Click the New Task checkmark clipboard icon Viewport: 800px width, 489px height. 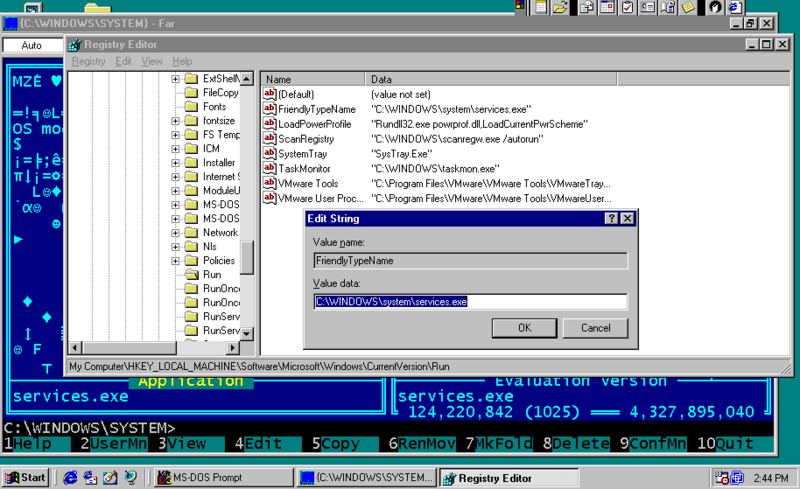point(628,7)
